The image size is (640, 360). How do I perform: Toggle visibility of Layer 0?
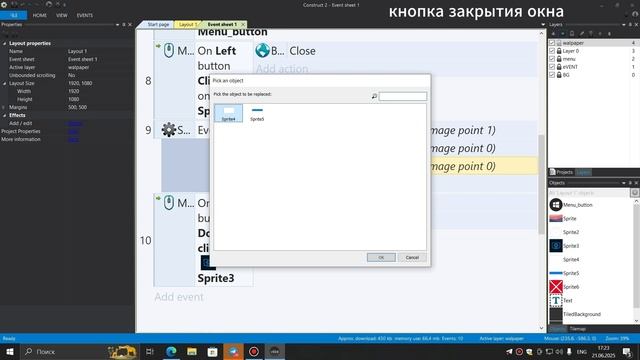(552, 51)
